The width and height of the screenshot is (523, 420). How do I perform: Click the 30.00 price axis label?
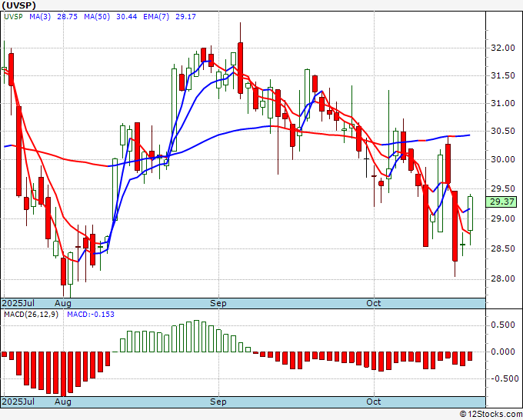(503, 159)
